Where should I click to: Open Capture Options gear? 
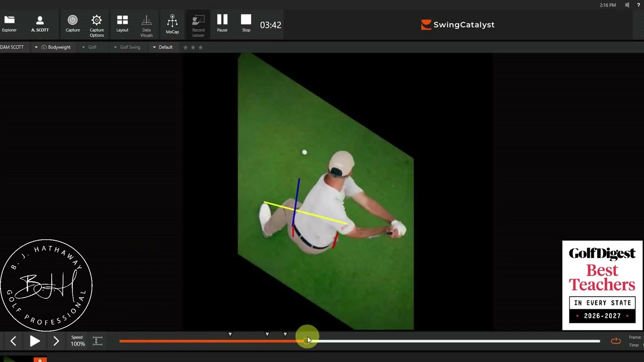tap(97, 24)
